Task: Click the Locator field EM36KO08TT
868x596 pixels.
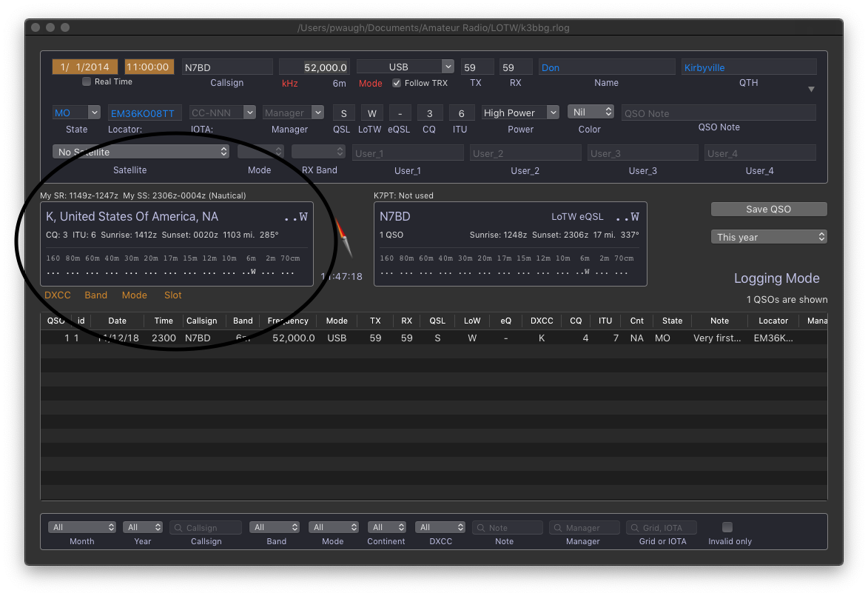Action: click(144, 113)
